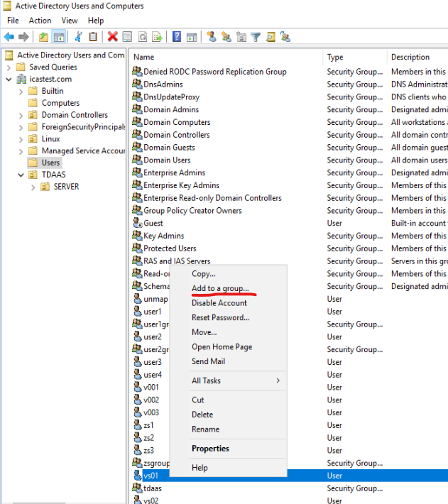Select the Group Policy Creator Owners row
Image resolution: width=448 pixels, height=504 pixels.
point(289,211)
